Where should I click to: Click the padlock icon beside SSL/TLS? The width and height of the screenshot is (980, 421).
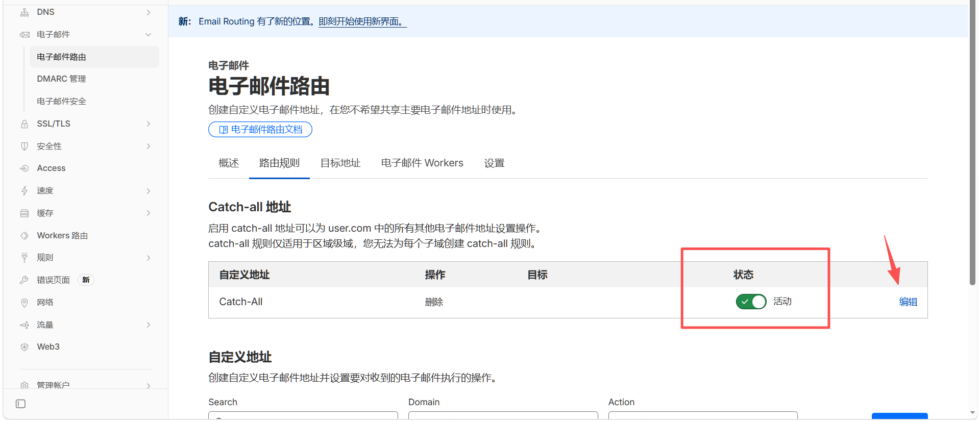[x=24, y=124]
